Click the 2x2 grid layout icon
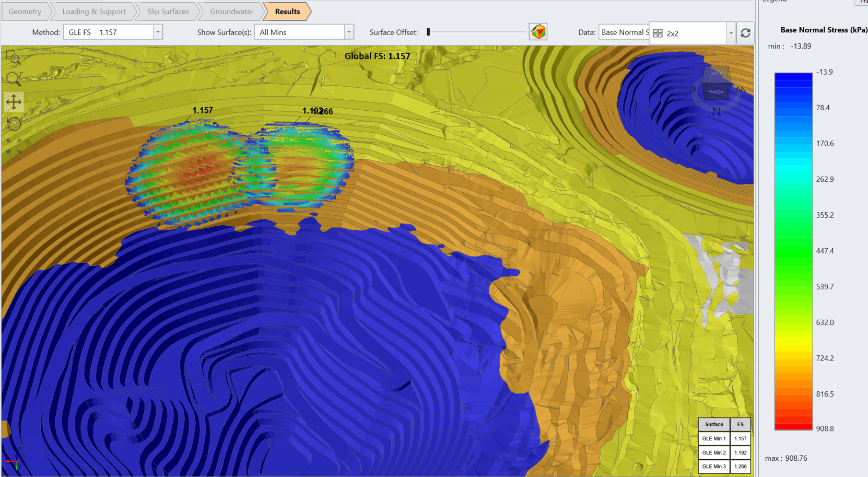Screen dimensions: 868x477 658,33
